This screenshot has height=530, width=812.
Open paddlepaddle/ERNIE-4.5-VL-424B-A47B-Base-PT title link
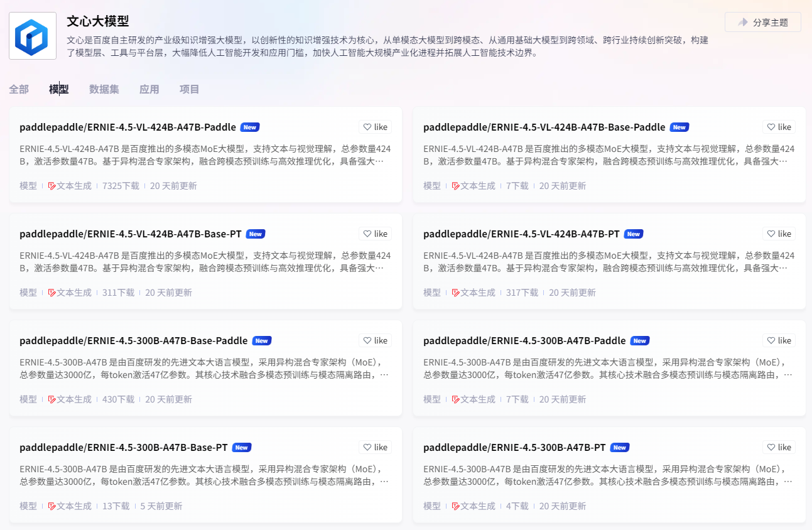131,234
